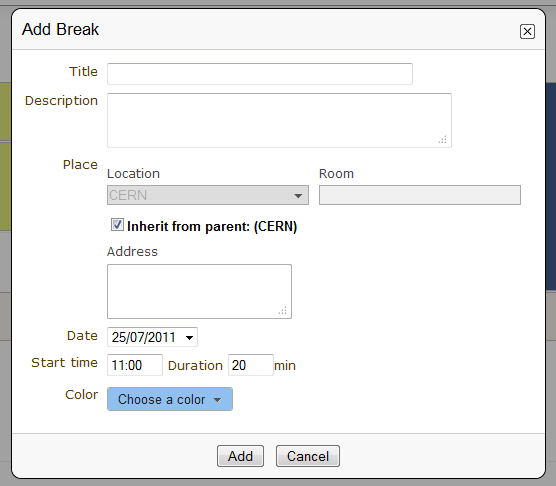Viewport: 556px width, 486px height.
Task: Click the arrow beside date 25/07/2011
Action: (x=189, y=337)
